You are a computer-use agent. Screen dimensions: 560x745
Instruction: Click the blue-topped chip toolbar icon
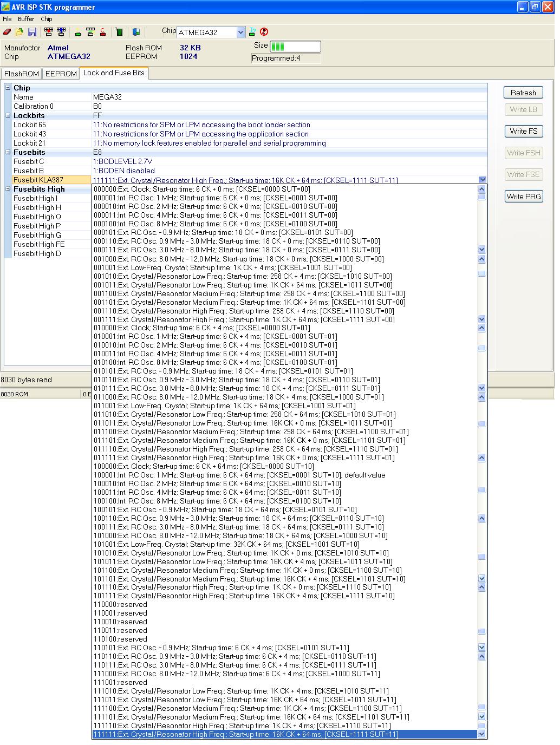point(61,32)
